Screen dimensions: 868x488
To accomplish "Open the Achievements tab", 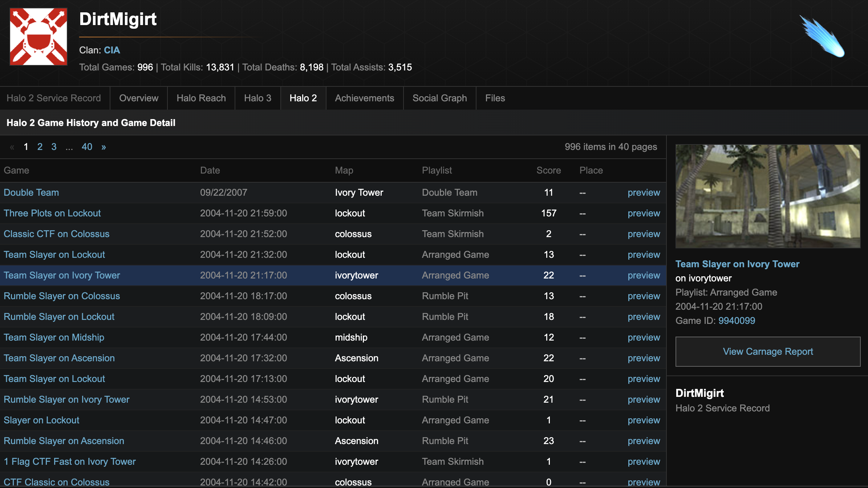I will (365, 98).
